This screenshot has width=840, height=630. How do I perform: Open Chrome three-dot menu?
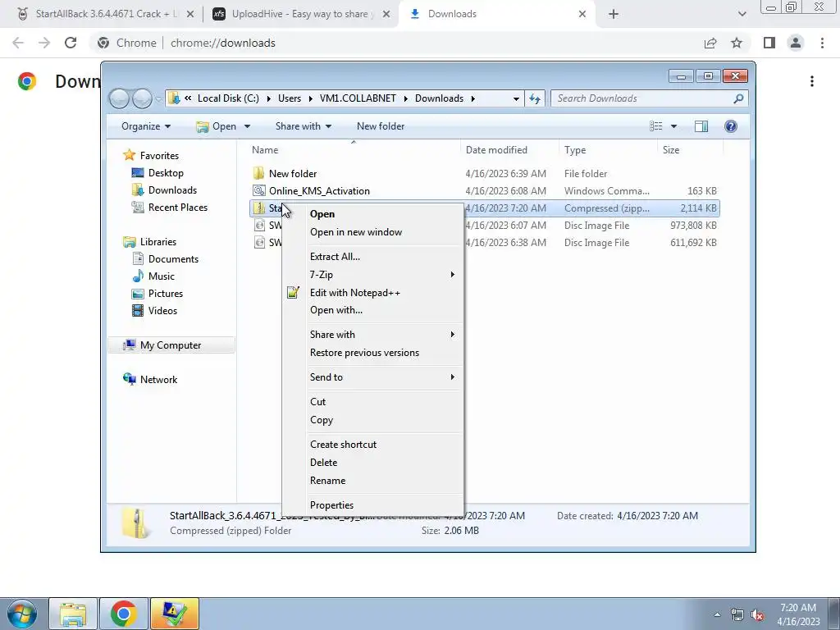point(822,43)
